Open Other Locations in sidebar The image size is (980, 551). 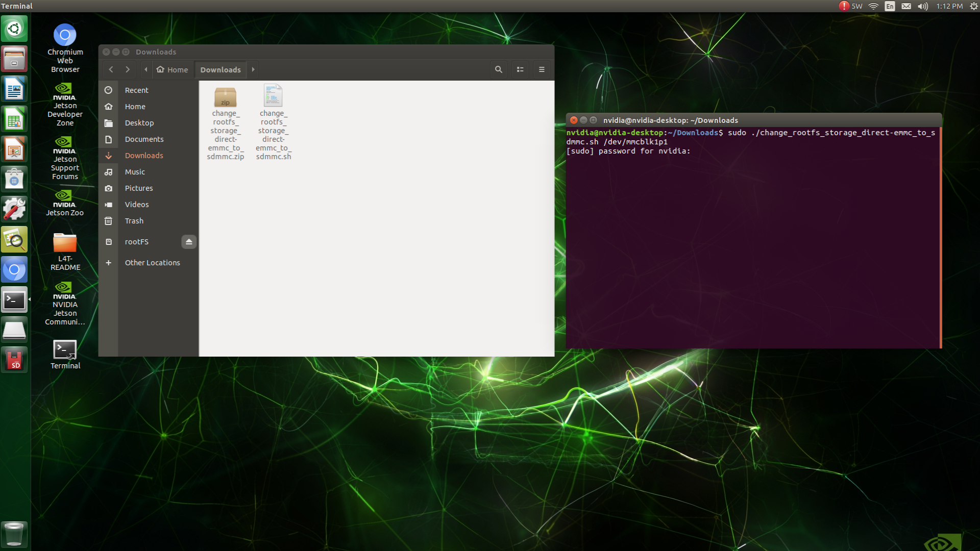(152, 263)
